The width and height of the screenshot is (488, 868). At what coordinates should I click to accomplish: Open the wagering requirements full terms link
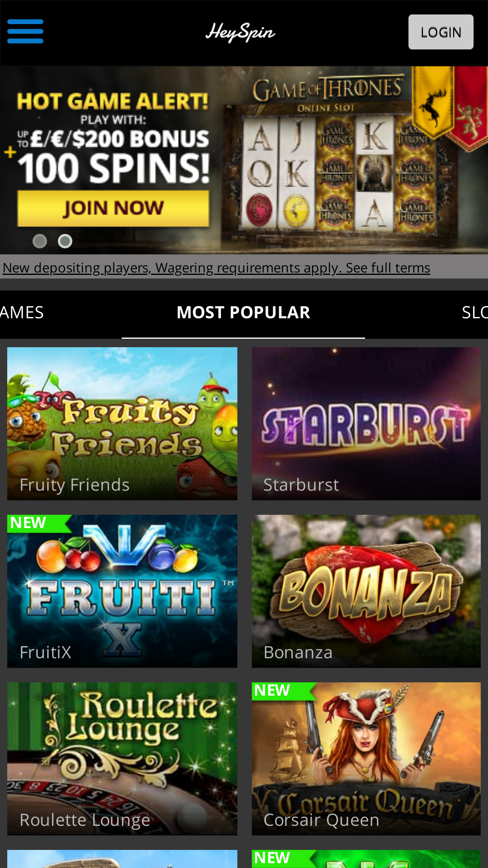tap(216, 268)
